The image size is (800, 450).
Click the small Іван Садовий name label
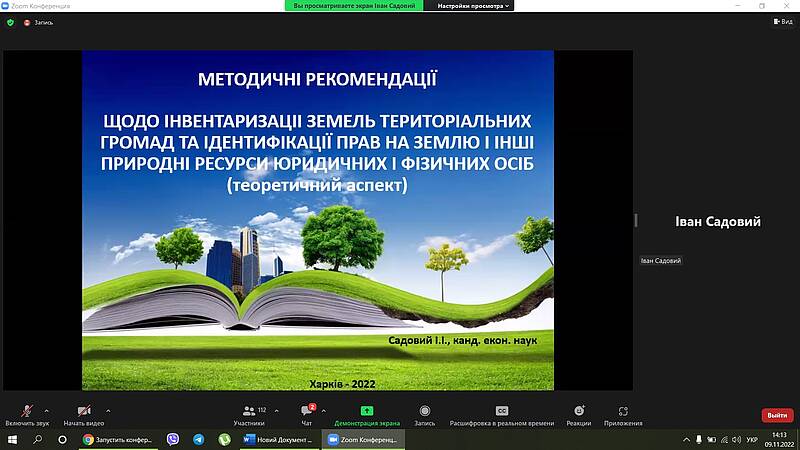661,261
